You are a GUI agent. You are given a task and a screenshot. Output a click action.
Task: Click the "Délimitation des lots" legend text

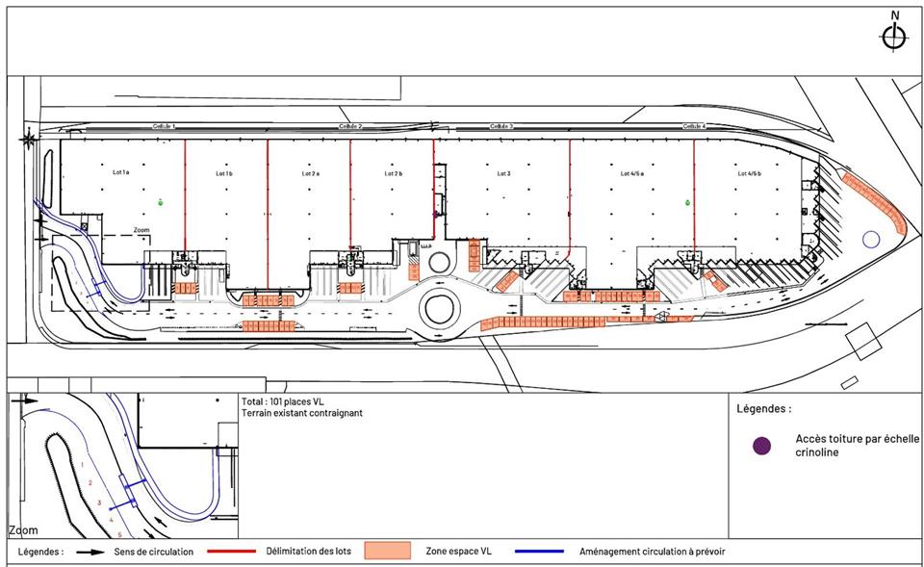point(308,552)
